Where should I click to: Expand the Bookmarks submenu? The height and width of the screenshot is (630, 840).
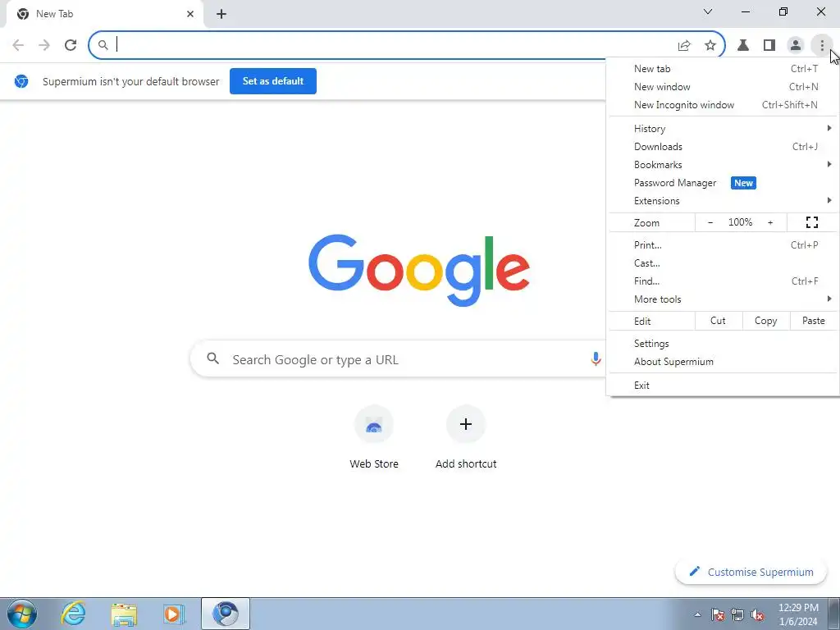(724, 164)
